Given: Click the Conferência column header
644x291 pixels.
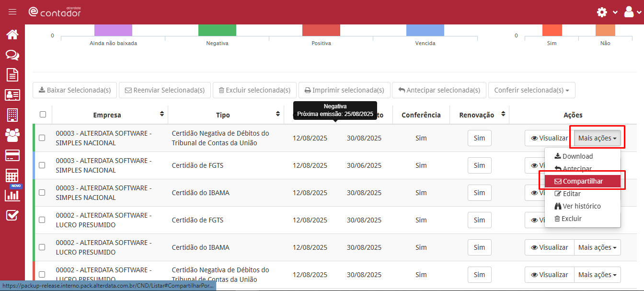Looking at the screenshot, I should click(x=421, y=115).
